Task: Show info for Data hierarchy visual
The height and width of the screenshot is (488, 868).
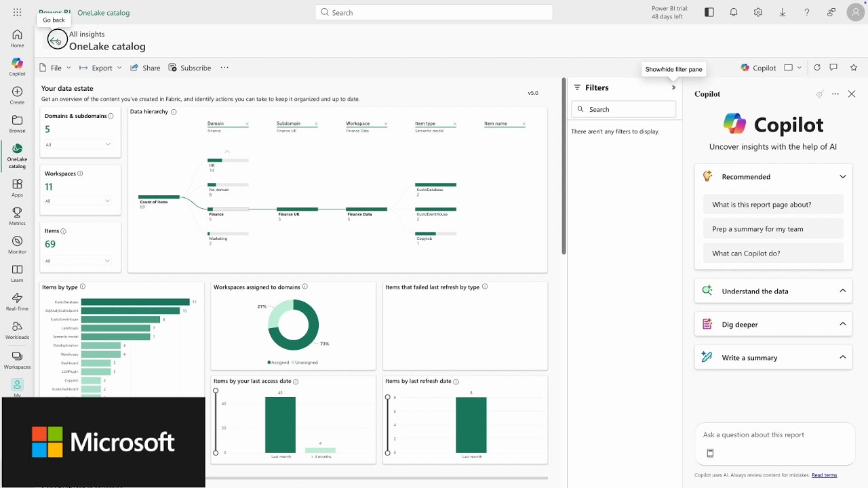Action: point(174,112)
